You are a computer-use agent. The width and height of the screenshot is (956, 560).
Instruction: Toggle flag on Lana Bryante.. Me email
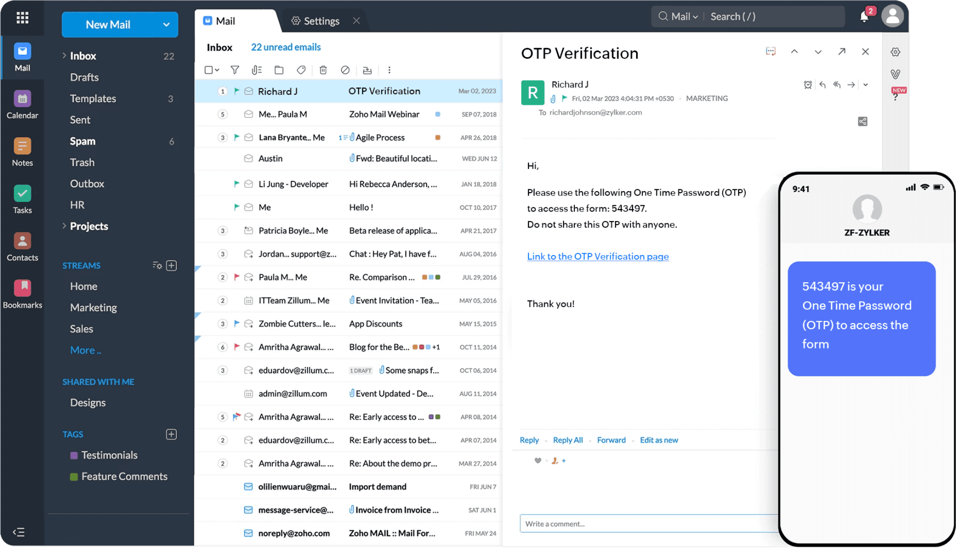237,137
